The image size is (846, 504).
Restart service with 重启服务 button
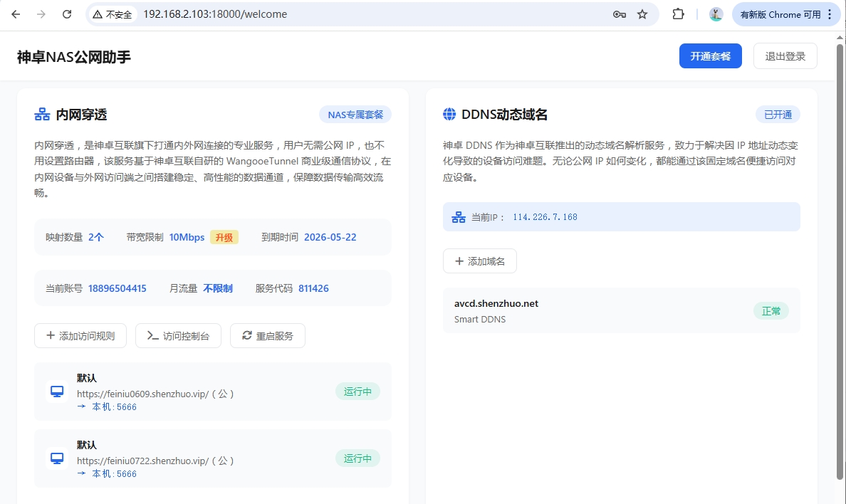click(267, 336)
